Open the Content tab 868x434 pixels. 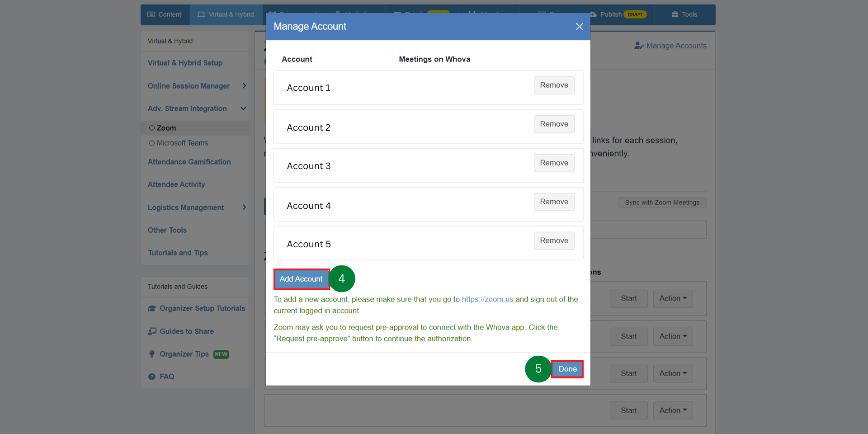165,14
